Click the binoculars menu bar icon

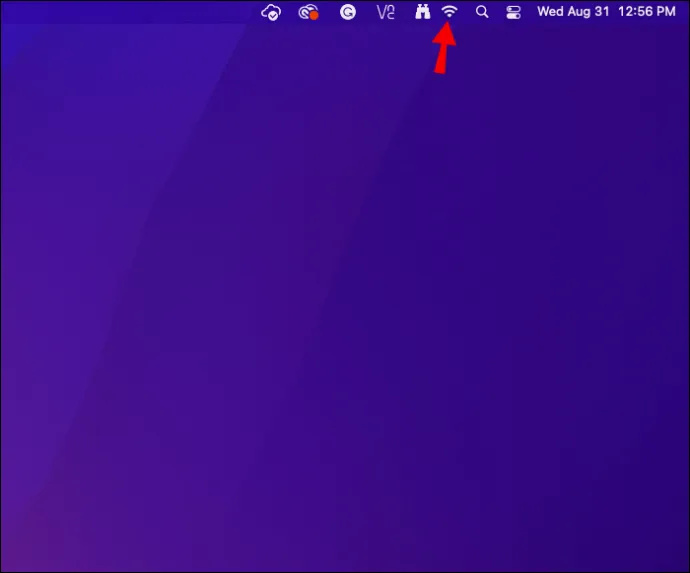tap(422, 12)
